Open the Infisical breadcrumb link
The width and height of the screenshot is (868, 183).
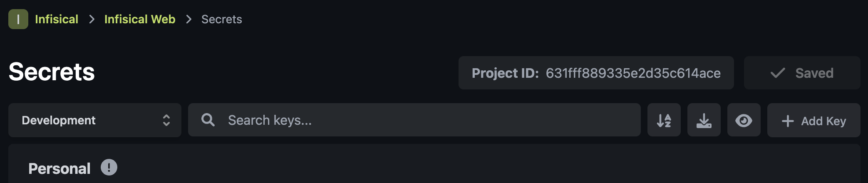click(x=57, y=19)
